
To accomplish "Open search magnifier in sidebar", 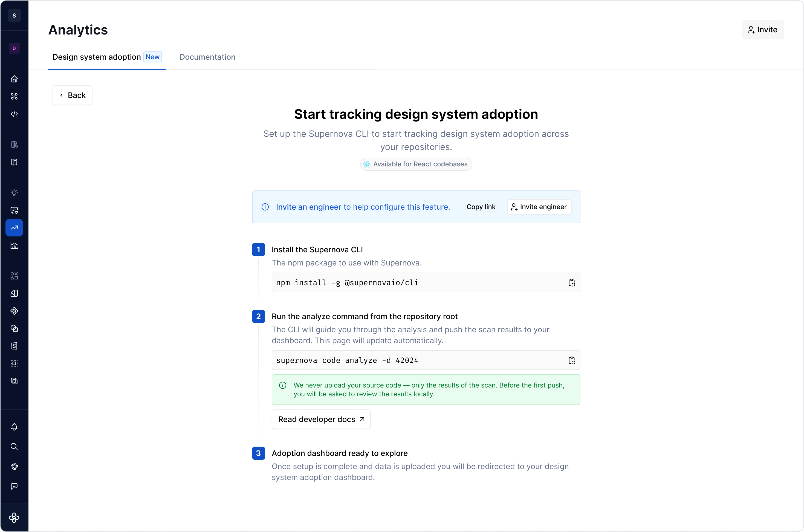I will pos(14,447).
